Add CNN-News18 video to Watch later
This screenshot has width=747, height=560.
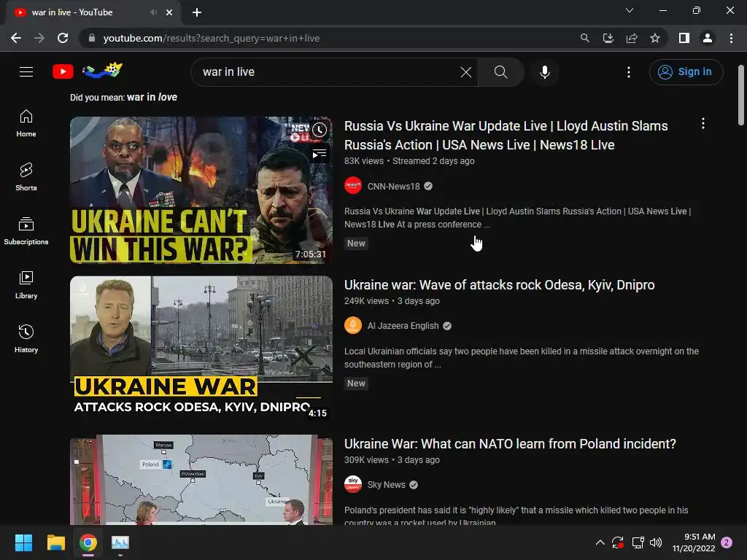[320, 130]
